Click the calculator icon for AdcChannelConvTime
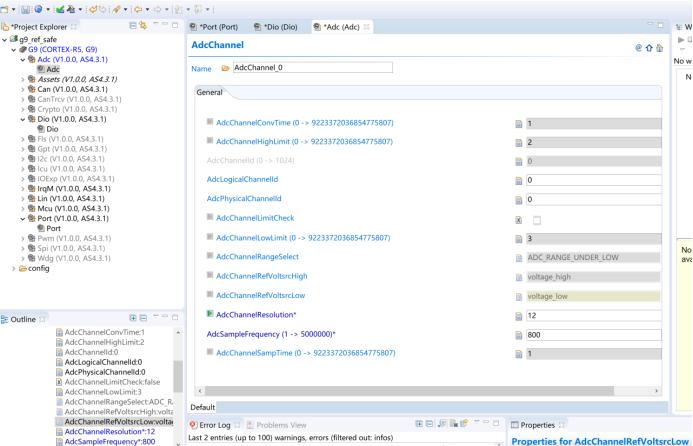693x446 pixels. [519, 124]
